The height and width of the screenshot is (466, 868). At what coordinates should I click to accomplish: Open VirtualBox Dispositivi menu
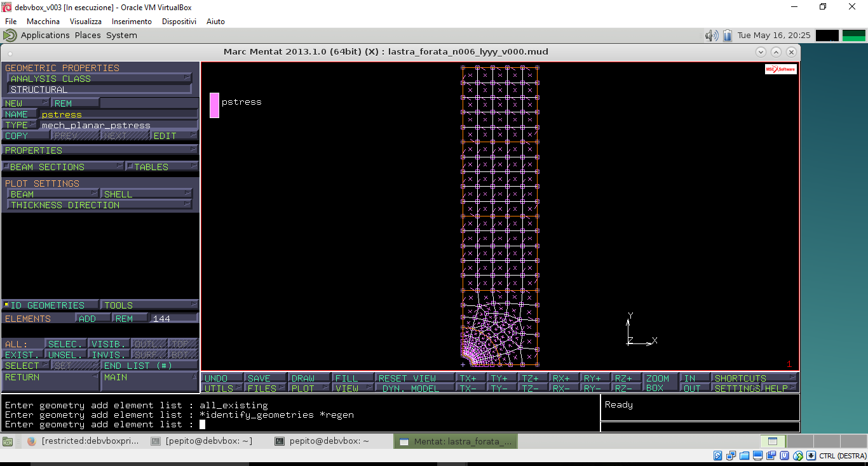(179, 21)
